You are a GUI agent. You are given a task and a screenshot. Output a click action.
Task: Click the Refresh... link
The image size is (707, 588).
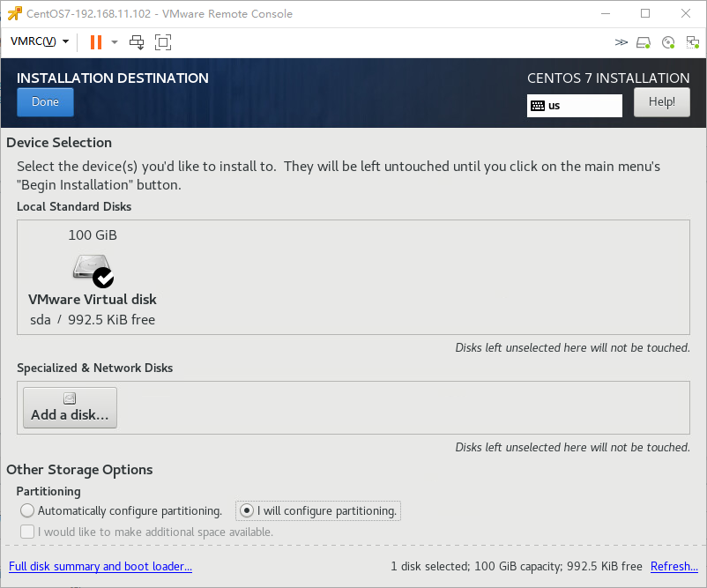[x=674, y=566]
